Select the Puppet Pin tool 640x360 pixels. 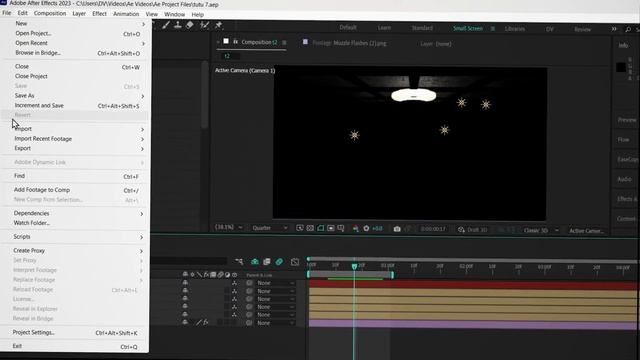(x=218, y=25)
